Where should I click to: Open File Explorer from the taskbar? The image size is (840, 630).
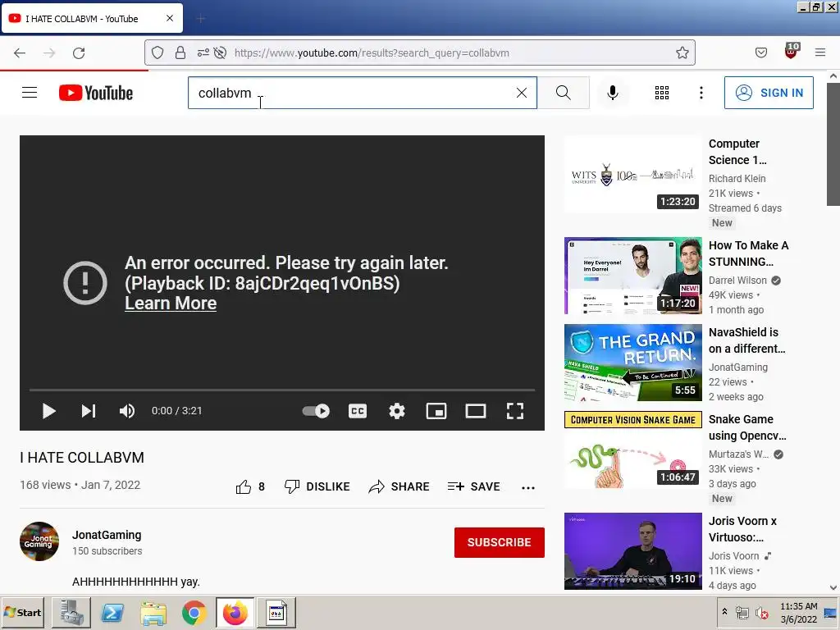[153, 612]
